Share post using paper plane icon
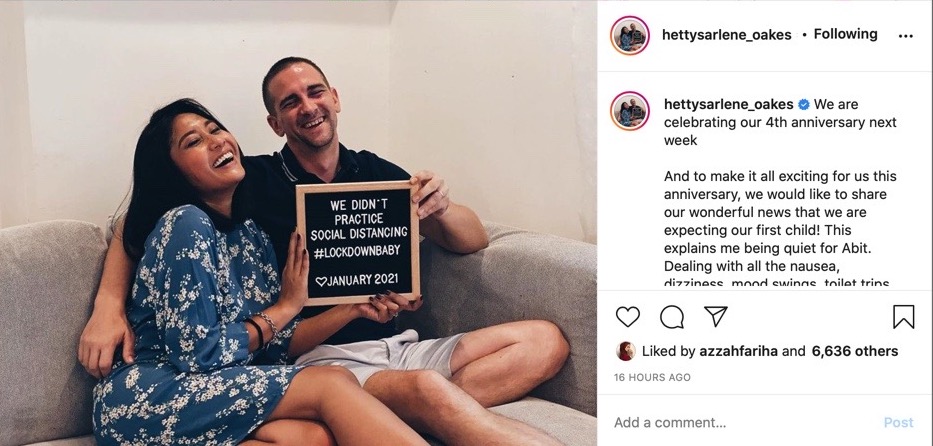Screen dimensions: 933x446 715,316
